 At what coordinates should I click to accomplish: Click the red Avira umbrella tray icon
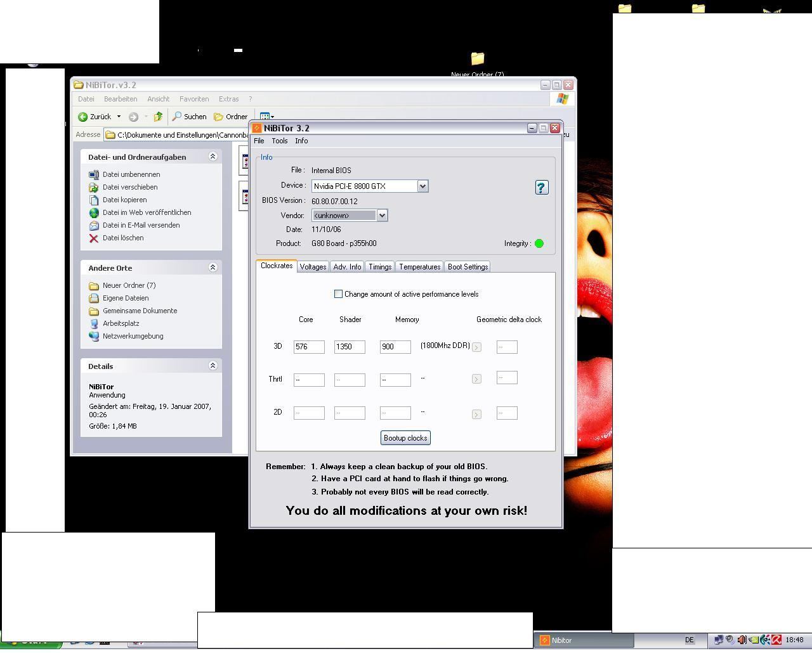pyautogui.click(x=776, y=640)
